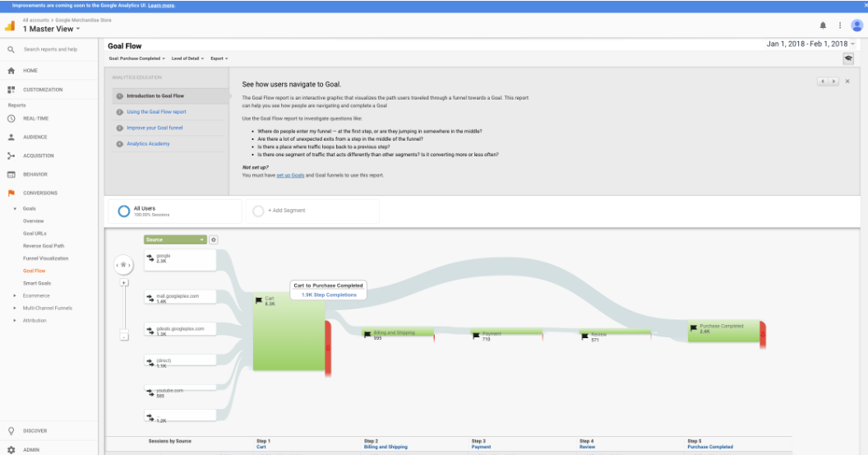Expand the Attribution section

15,320
